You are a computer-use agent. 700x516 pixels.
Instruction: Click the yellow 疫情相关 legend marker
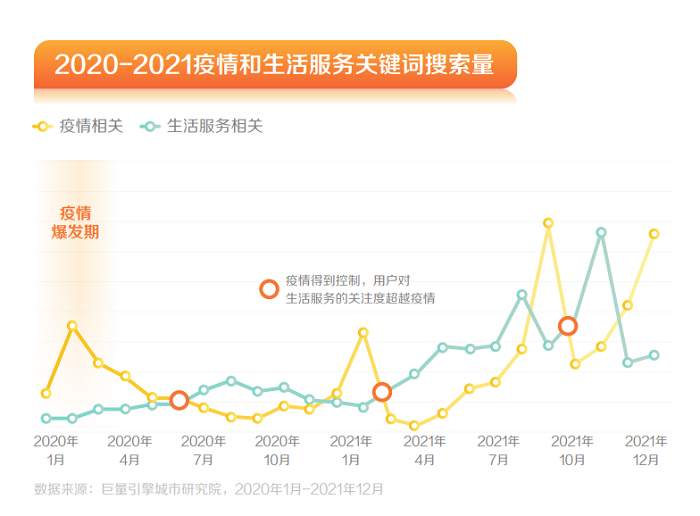[x=43, y=127]
